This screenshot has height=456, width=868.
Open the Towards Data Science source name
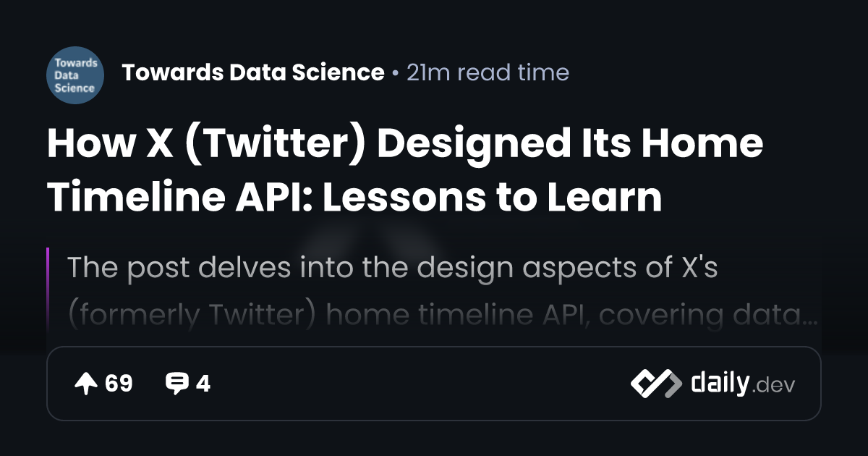coord(253,72)
